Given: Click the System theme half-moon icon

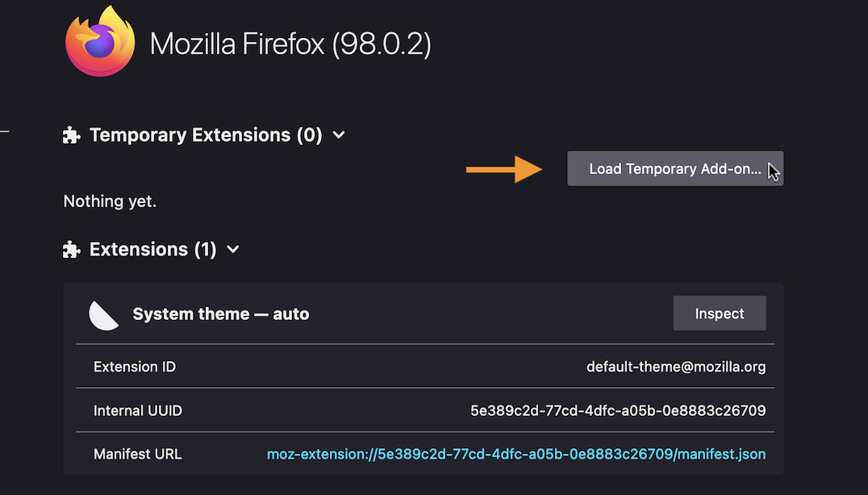Looking at the screenshot, I should click(103, 315).
